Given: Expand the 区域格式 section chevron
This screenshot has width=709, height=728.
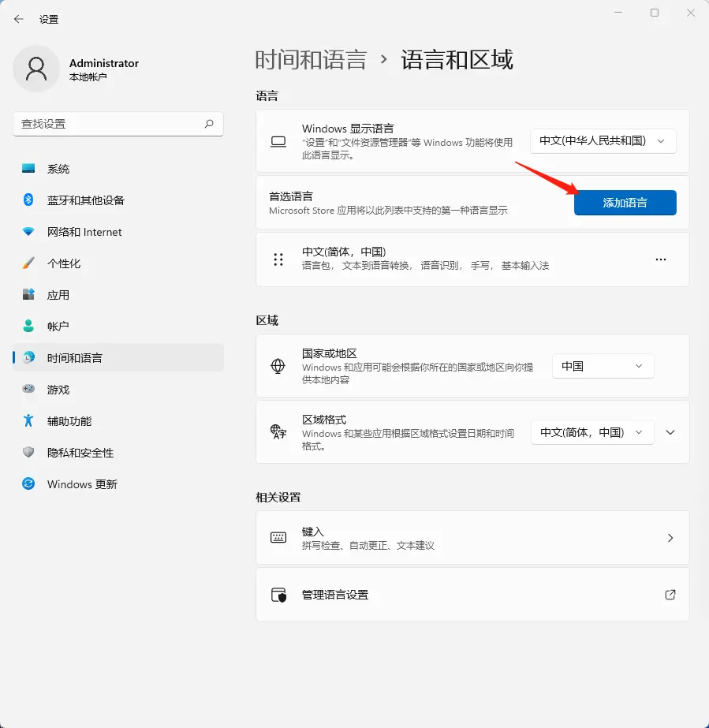Looking at the screenshot, I should [x=670, y=432].
